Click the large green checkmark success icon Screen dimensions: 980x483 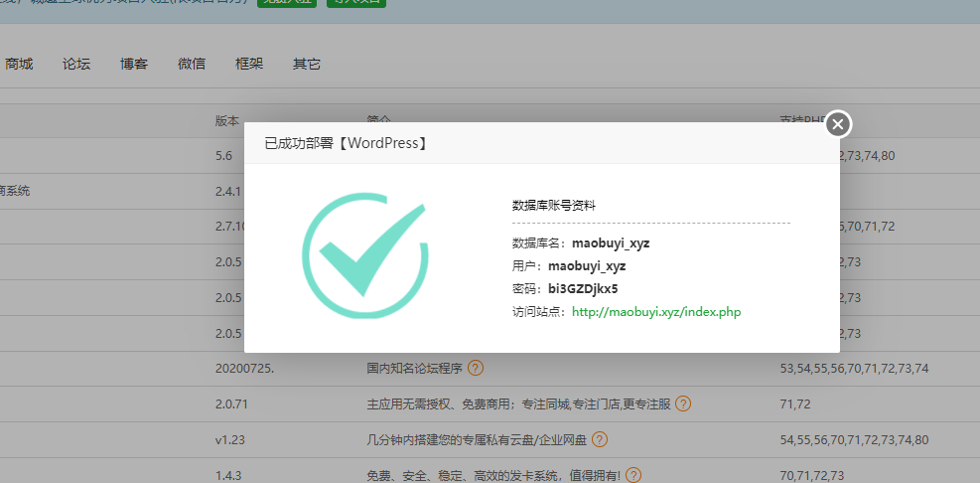[x=365, y=254]
